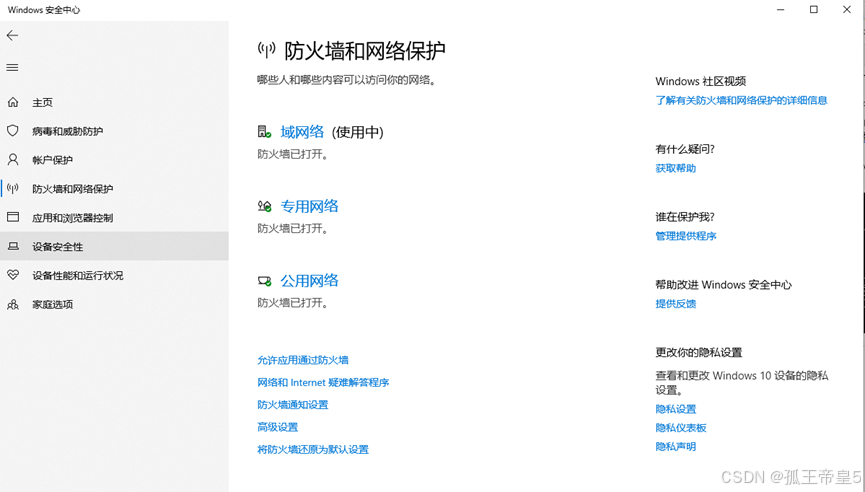Click 管理提供程序 link
Image resolution: width=865 pixels, height=492 pixels.
click(x=686, y=236)
